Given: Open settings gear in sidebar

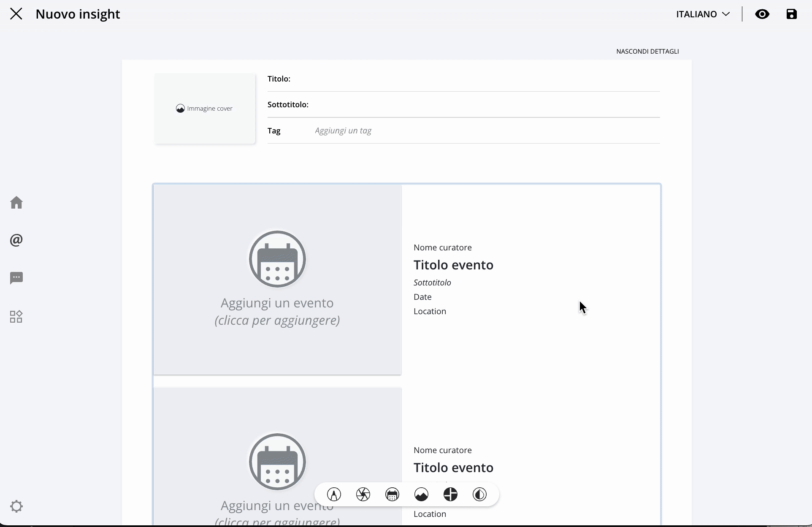Looking at the screenshot, I should (16, 506).
